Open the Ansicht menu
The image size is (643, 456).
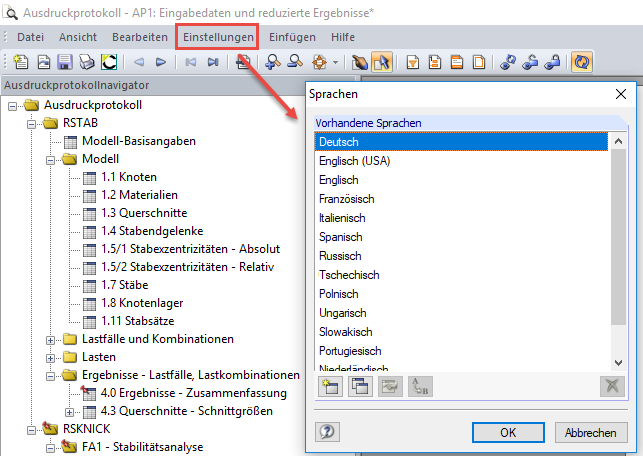pyautogui.click(x=78, y=37)
